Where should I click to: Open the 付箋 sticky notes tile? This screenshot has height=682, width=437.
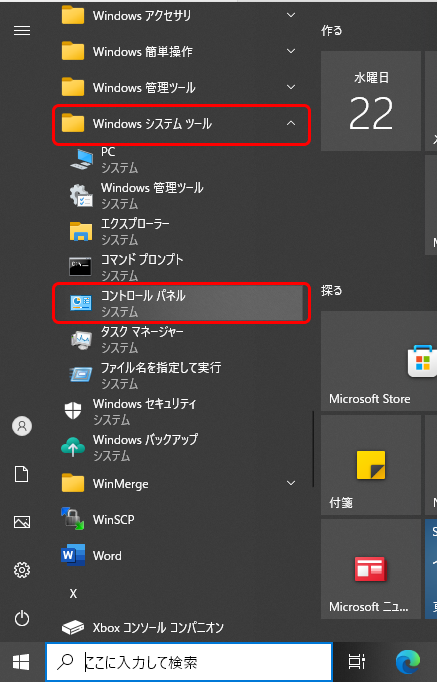tap(370, 465)
